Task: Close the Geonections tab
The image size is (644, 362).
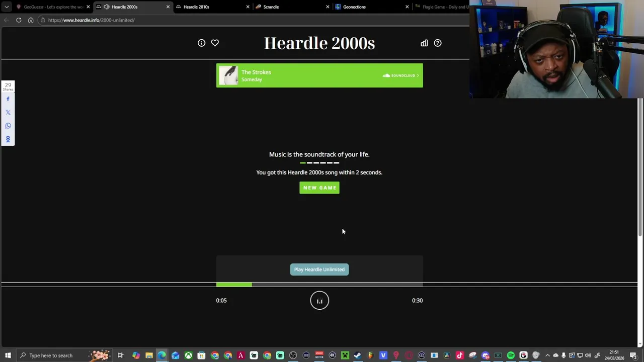Action: (407, 7)
